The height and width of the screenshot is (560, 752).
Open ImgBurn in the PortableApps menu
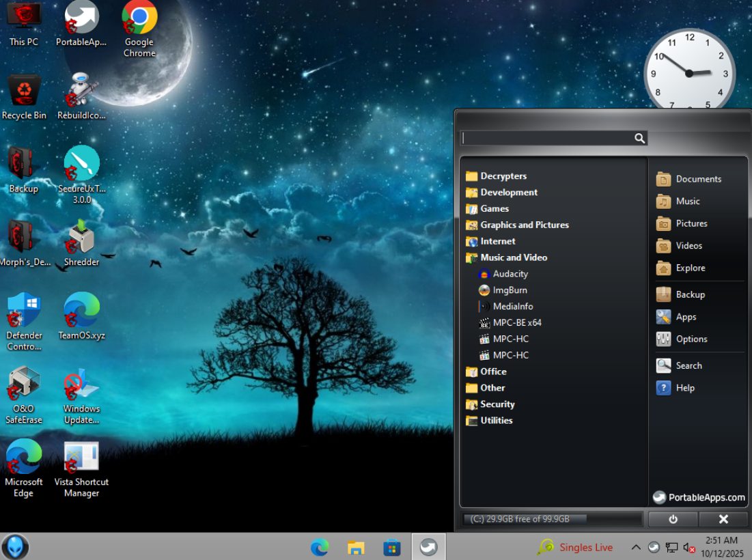click(x=510, y=290)
